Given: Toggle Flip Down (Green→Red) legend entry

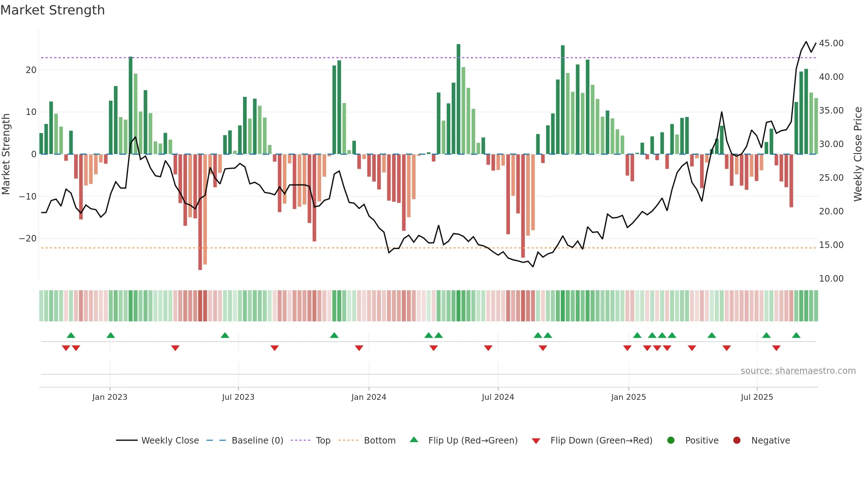Looking at the screenshot, I should [x=592, y=440].
